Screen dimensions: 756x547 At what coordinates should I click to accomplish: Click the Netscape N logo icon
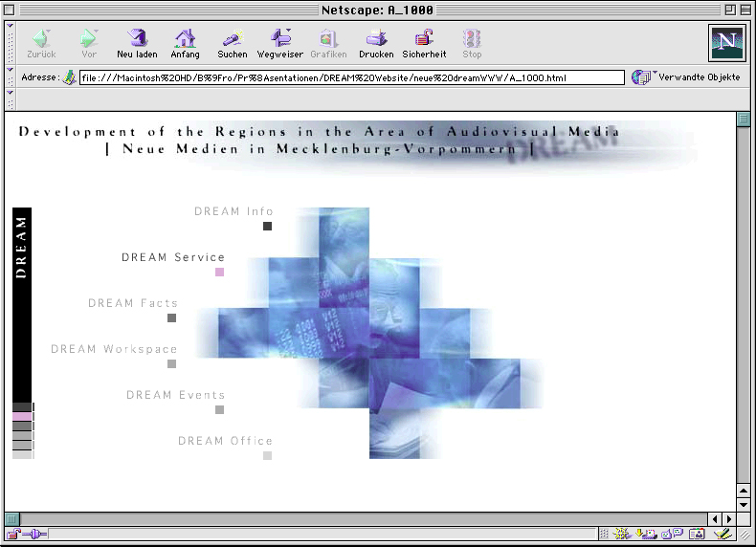point(726,43)
